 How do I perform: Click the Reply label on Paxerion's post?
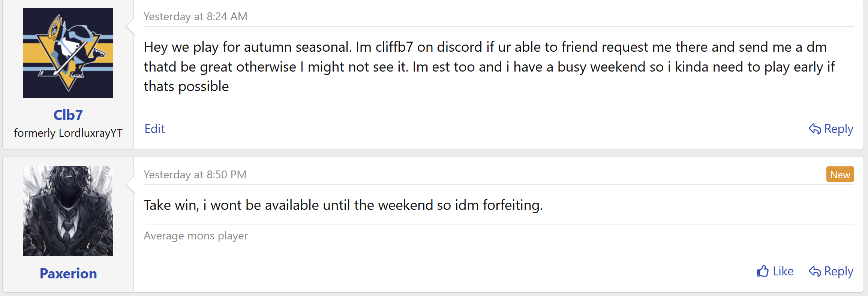tap(838, 271)
